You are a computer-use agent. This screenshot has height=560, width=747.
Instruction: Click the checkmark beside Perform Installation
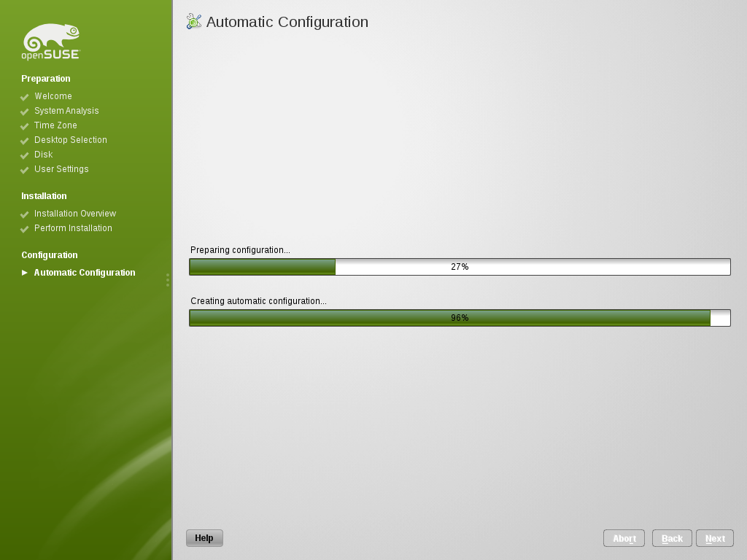click(25, 230)
